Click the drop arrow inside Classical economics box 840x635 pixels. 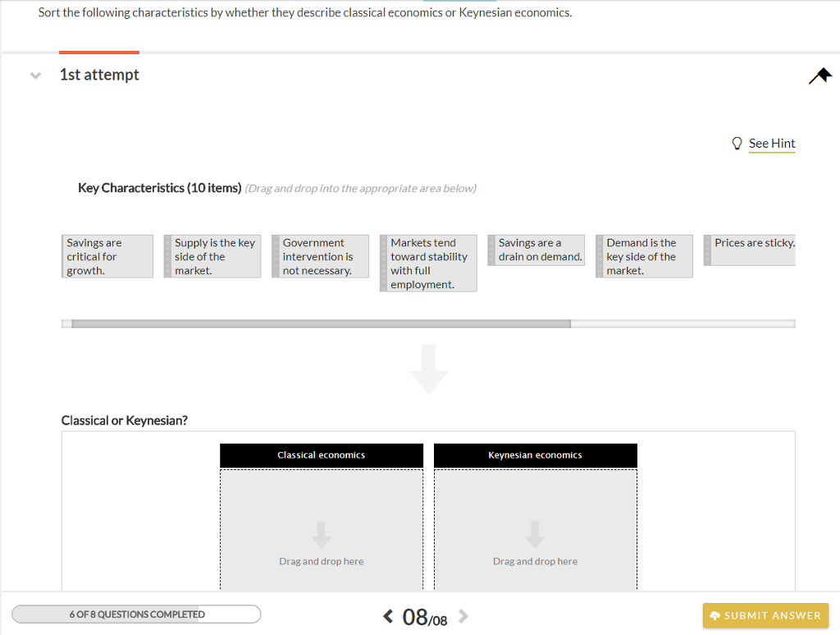point(321,532)
